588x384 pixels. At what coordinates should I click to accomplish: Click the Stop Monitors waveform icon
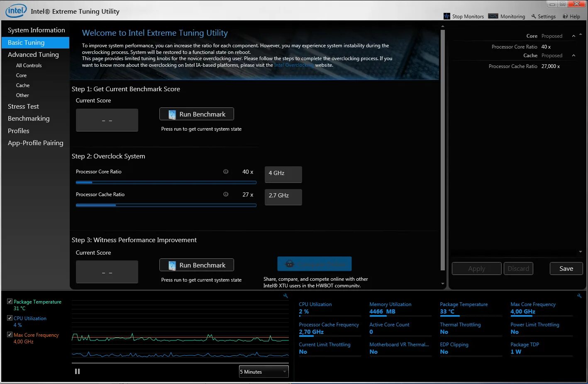coord(446,16)
